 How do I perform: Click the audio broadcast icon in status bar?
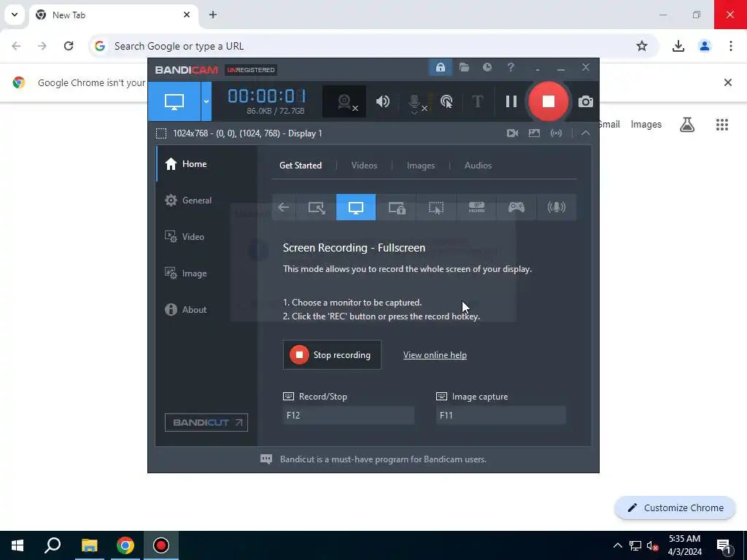click(x=556, y=133)
